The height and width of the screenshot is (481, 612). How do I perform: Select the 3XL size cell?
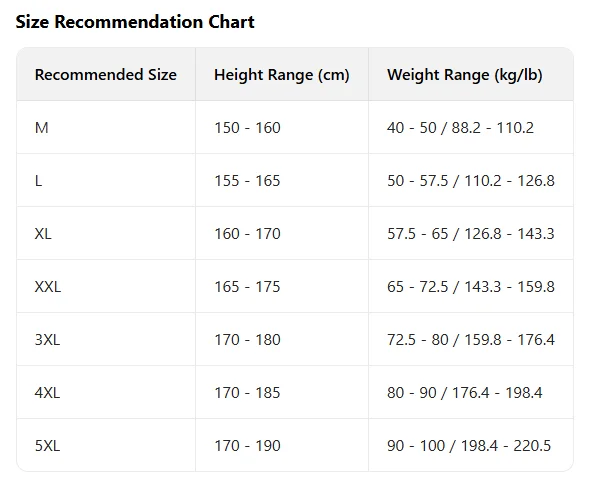click(x=47, y=340)
